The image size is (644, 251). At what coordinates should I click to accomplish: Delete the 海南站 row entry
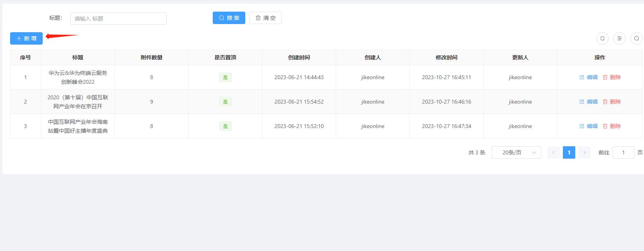tap(612, 126)
